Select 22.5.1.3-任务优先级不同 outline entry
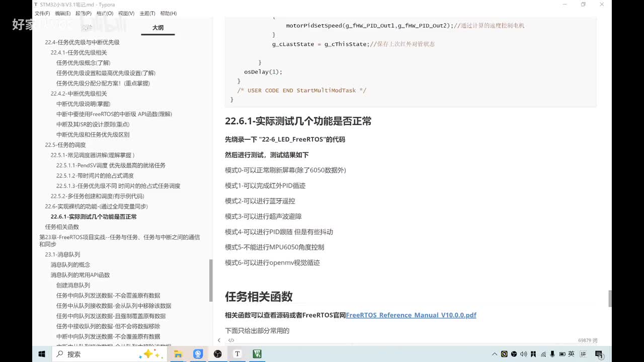 click(x=118, y=186)
